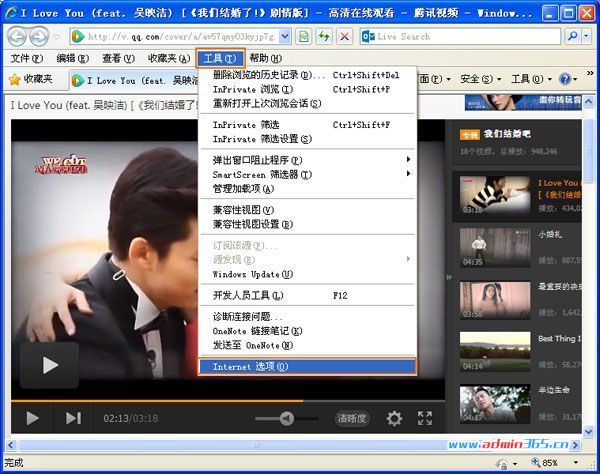Choose 管理加载项(A) menu entry
600x474 pixels.
308,189
